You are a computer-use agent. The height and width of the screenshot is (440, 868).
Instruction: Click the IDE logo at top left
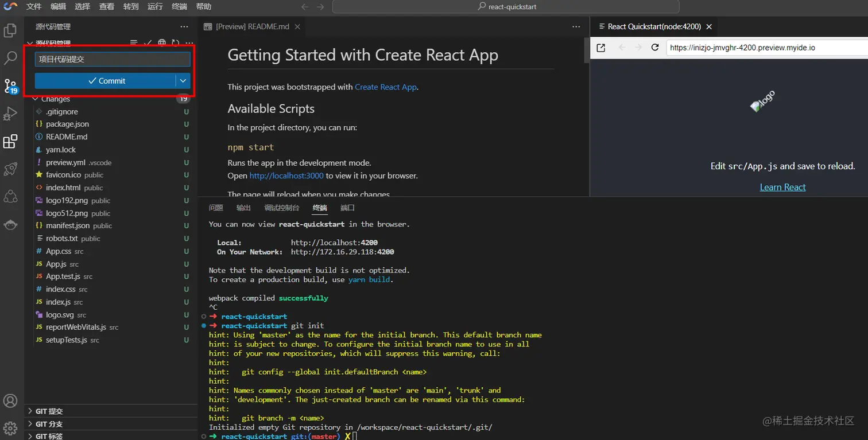tap(10, 7)
